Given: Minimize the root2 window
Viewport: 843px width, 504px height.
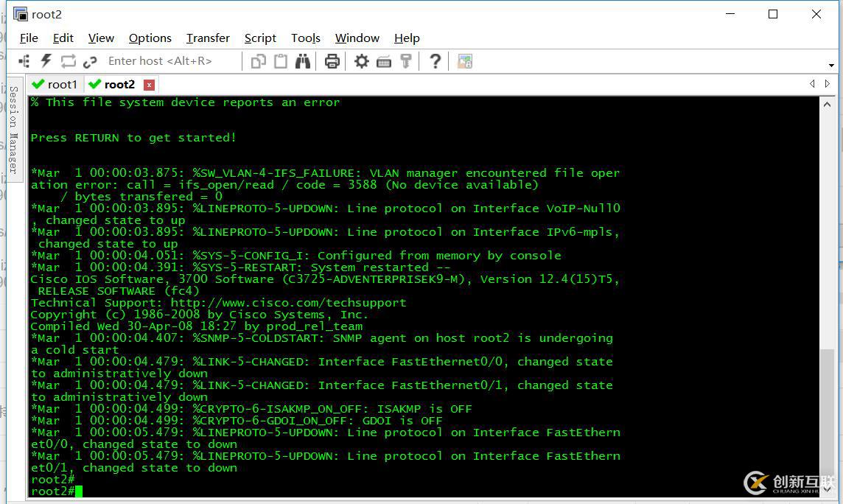Looking at the screenshot, I should point(730,14).
